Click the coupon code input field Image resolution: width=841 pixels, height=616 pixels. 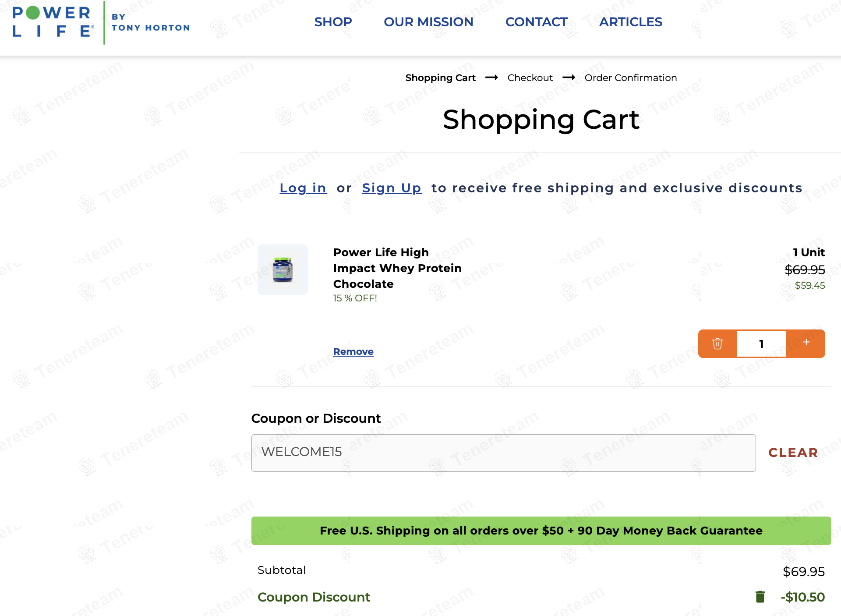503,453
